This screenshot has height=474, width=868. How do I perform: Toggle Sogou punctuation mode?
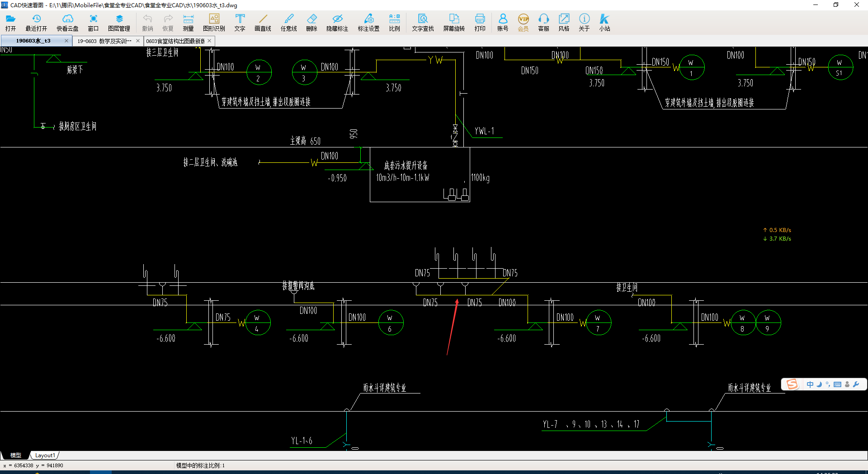click(828, 384)
